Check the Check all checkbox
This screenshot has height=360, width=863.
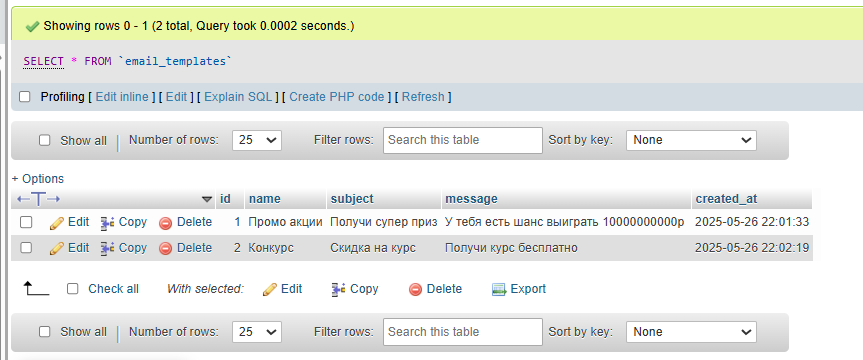[x=73, y=289]
